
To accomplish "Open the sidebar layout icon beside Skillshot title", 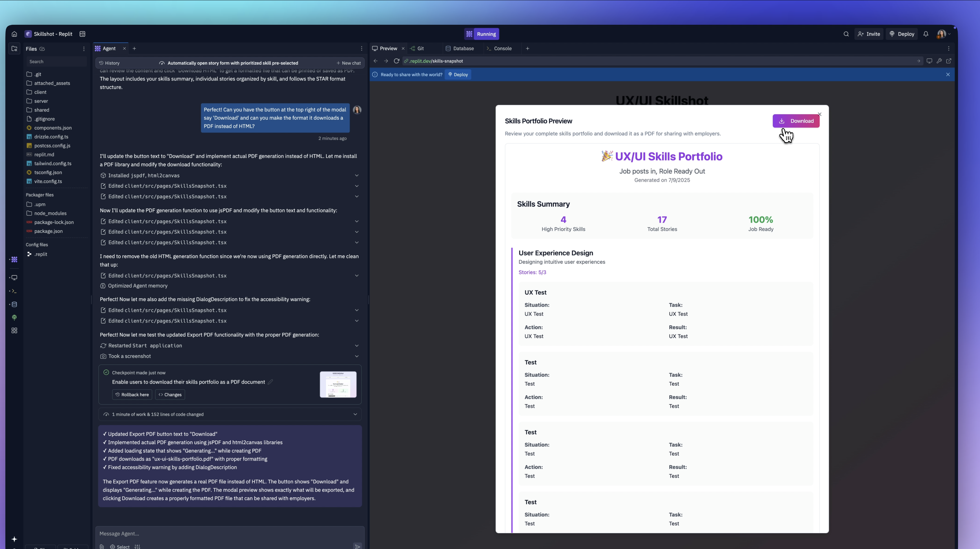I will coord(82,34).
